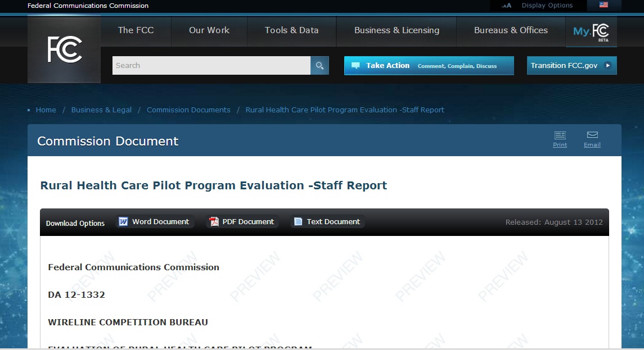Screen dimensions: 644x350
Task: Click the Print link text
Action: coord(560,145)
